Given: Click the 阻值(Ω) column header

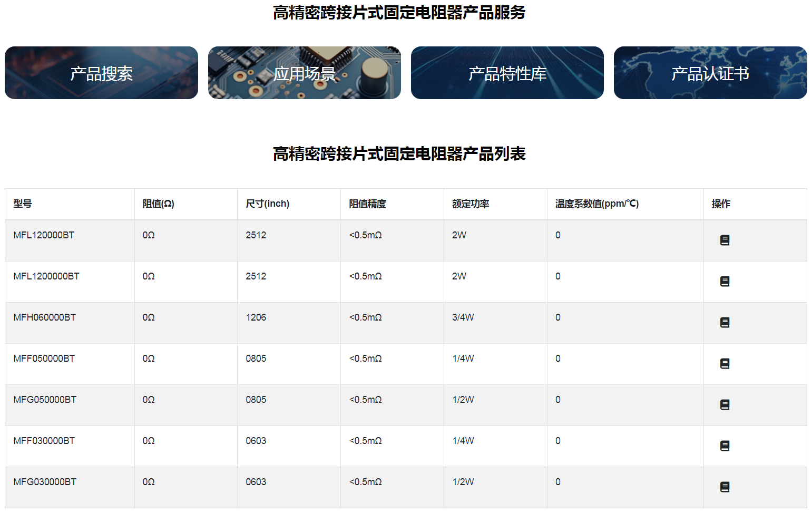Looking at the screenshot, I should [x=156, y=204].
